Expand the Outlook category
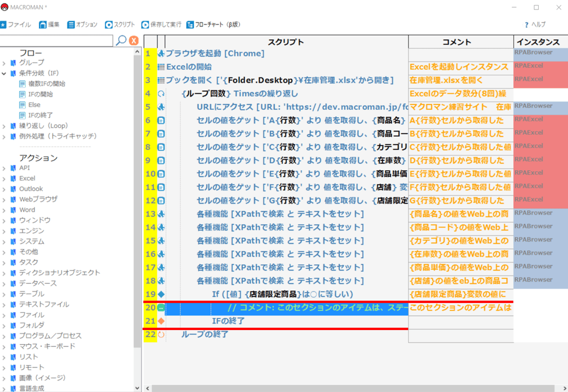568x392 pixels. (4, 189)
